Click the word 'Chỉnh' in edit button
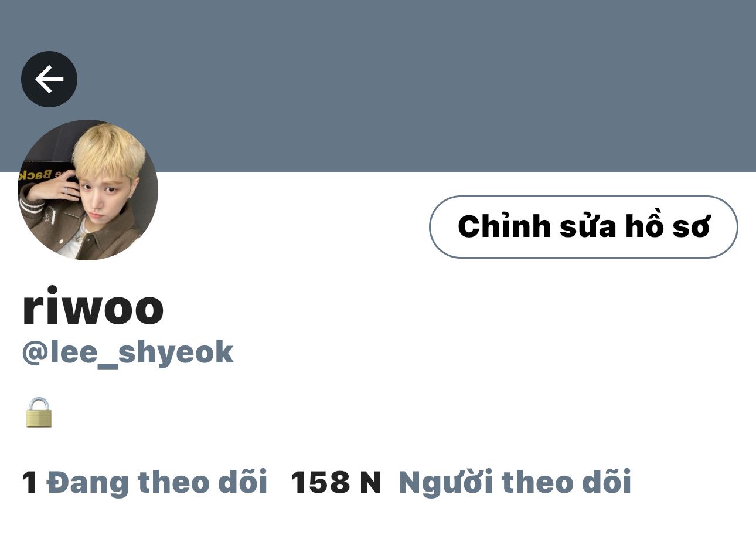Image resolution: width=756 pixels, height=559 pixels. tap(504, 227)
